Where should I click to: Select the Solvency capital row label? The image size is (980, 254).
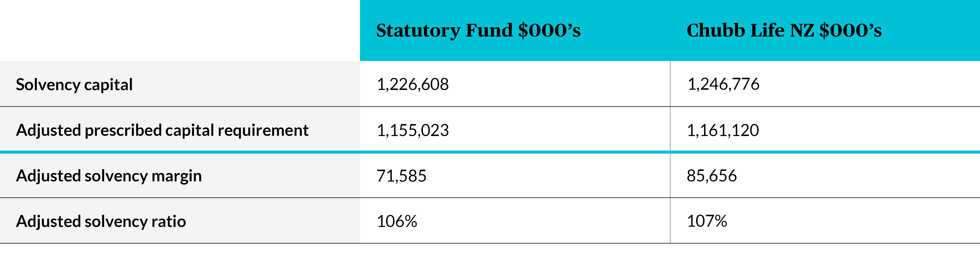pyautogui.click(x=74, y=84)
